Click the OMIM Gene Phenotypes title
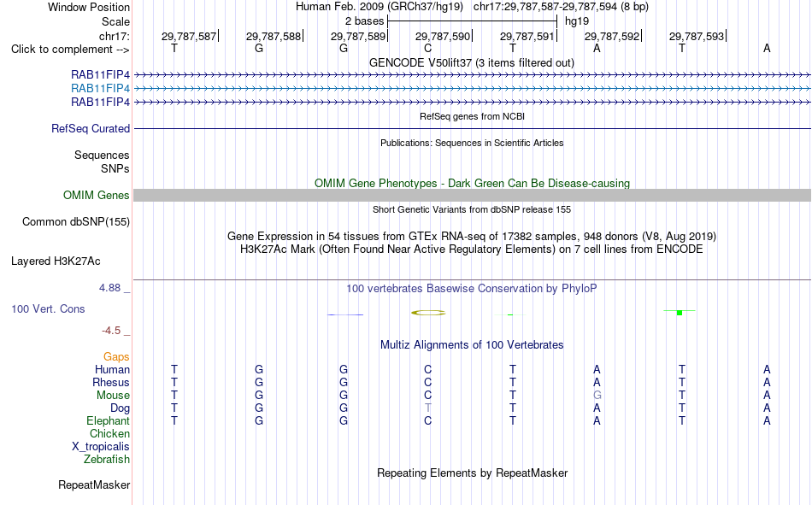 point(472,184)
